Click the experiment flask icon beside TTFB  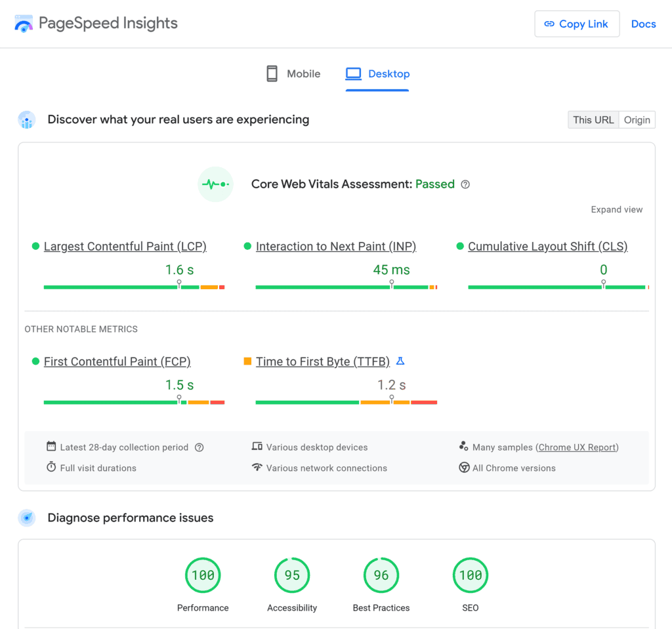[x=401, y=361]
